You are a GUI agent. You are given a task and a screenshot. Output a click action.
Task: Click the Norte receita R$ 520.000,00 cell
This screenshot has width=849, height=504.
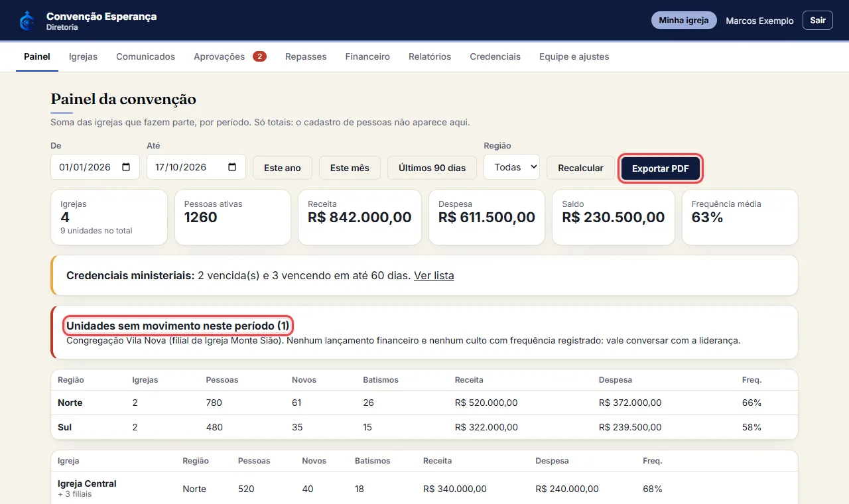click(x=486, y=403)
